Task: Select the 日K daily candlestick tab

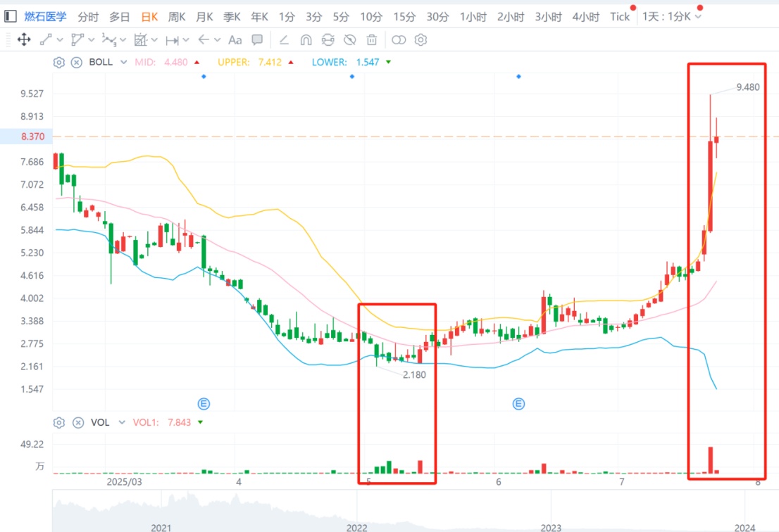Action: click(x=149, y=17)
